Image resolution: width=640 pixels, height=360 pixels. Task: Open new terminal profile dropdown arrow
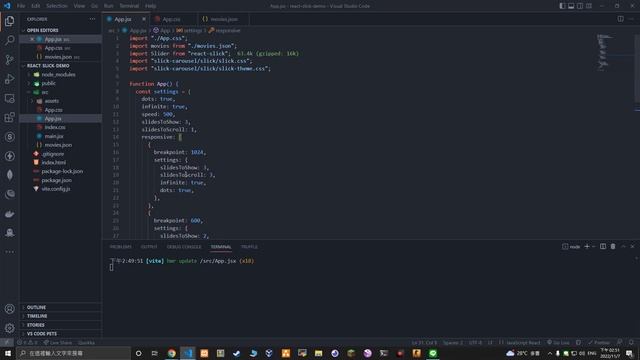[x=594, y=247]
